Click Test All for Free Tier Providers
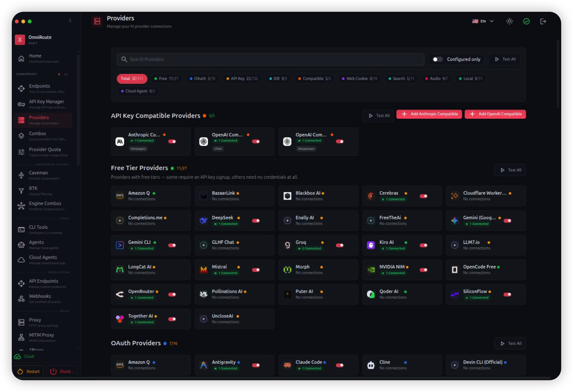This screenshot has width=573, height=392. [510, 170]
